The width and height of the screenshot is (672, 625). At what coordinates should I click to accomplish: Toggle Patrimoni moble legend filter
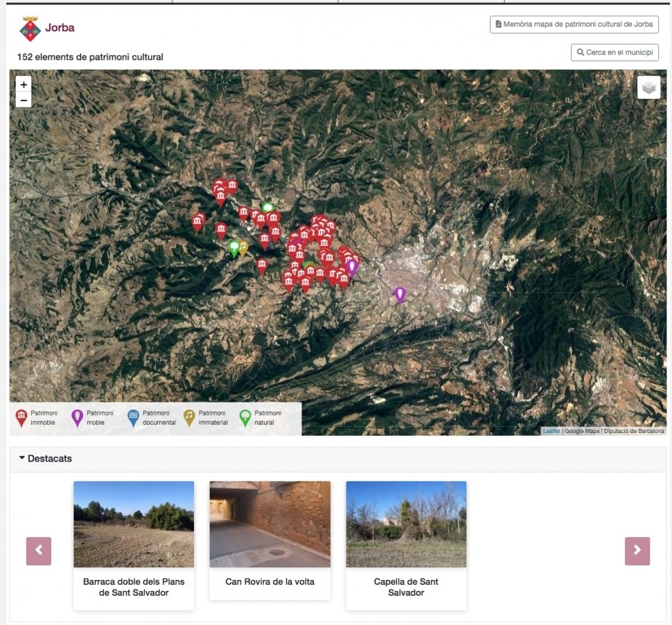coord(78,418)
